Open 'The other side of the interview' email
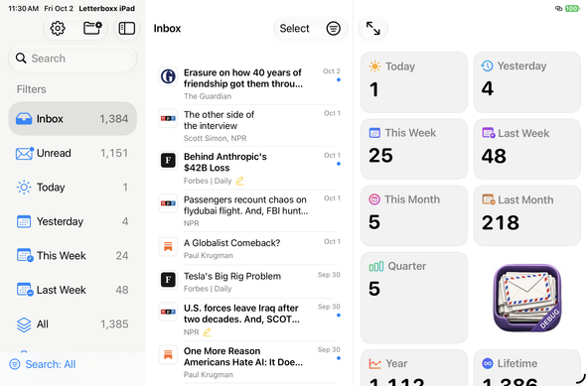Image resolution: width=588 pixels, height=386 pixels. (249, 126)
